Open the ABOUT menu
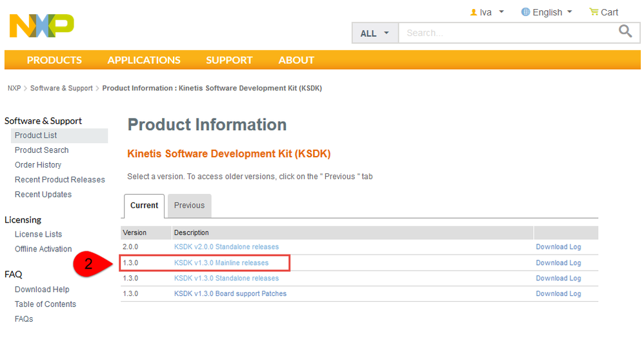Screen dimensions: 644x341 pyautogui.click(x=296, y=61)
